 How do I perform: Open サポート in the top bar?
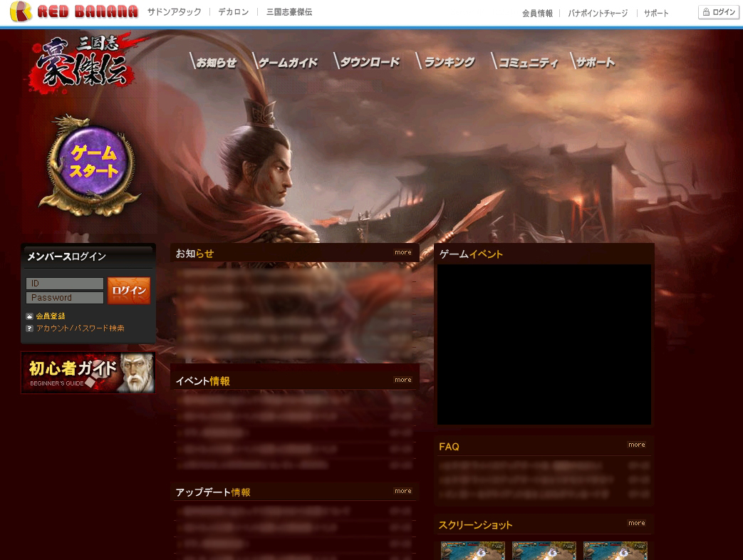click(656, 14)
